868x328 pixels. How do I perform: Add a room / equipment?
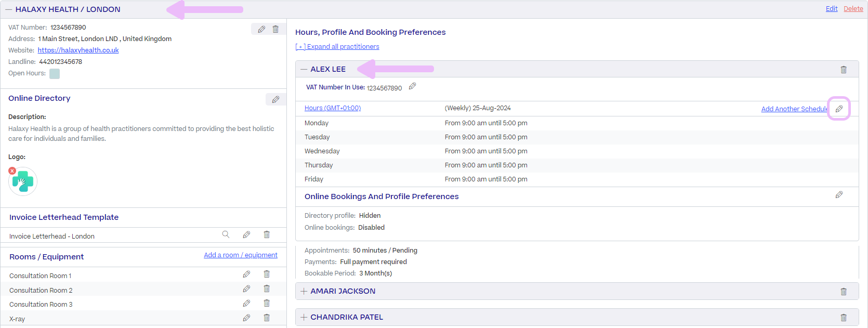pyautogui.click(x=241, y=255)
